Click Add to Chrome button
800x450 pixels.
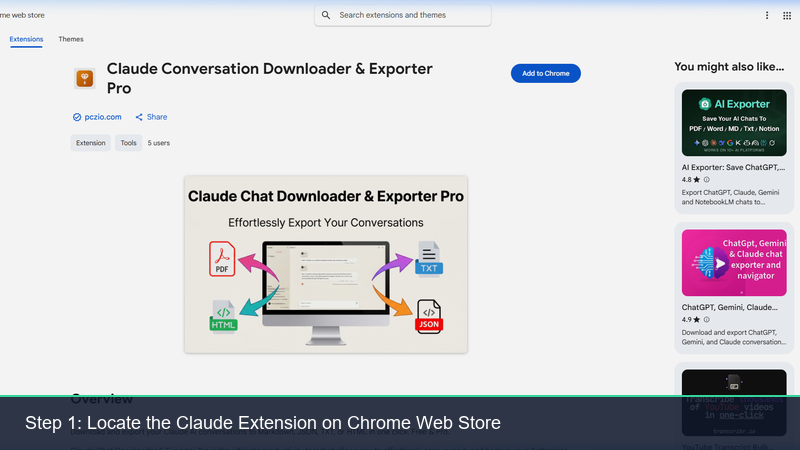pos(545,73)
